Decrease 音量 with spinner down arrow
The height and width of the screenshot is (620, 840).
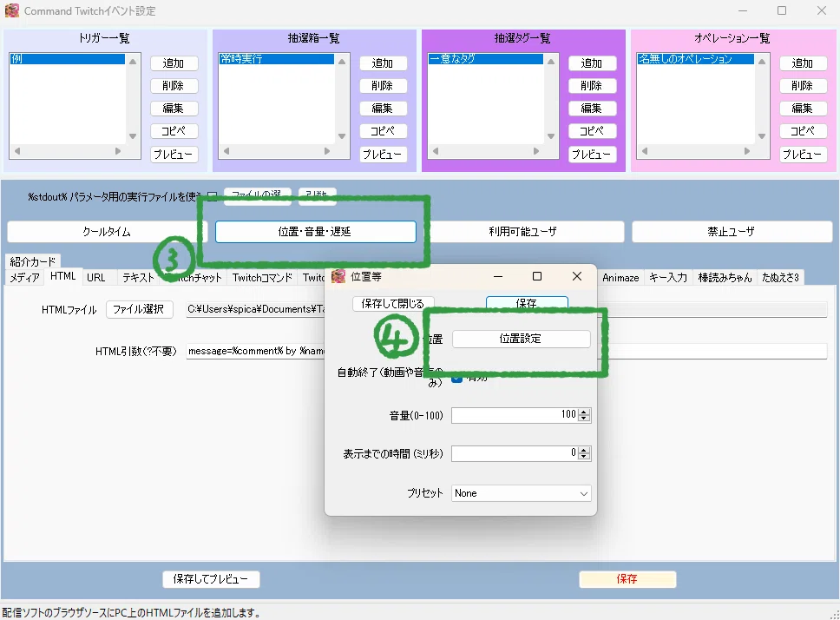pos(585,419)
